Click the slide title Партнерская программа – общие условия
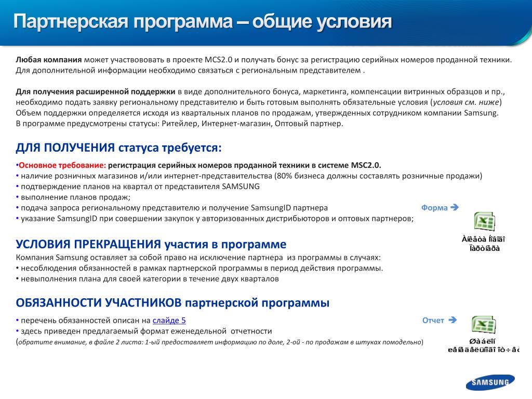Viewport: 532px width, 399px height. [x=203, y=21]
